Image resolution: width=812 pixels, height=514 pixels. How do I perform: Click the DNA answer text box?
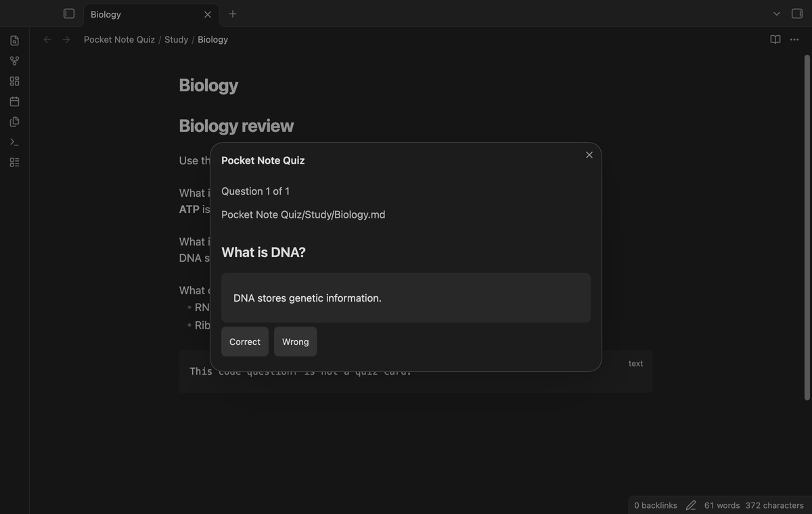coord(406,298)
